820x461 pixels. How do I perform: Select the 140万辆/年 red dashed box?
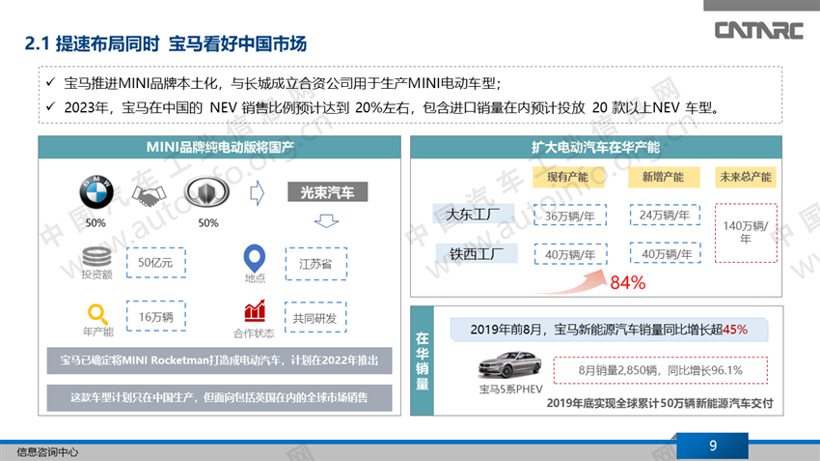[746, 233]
